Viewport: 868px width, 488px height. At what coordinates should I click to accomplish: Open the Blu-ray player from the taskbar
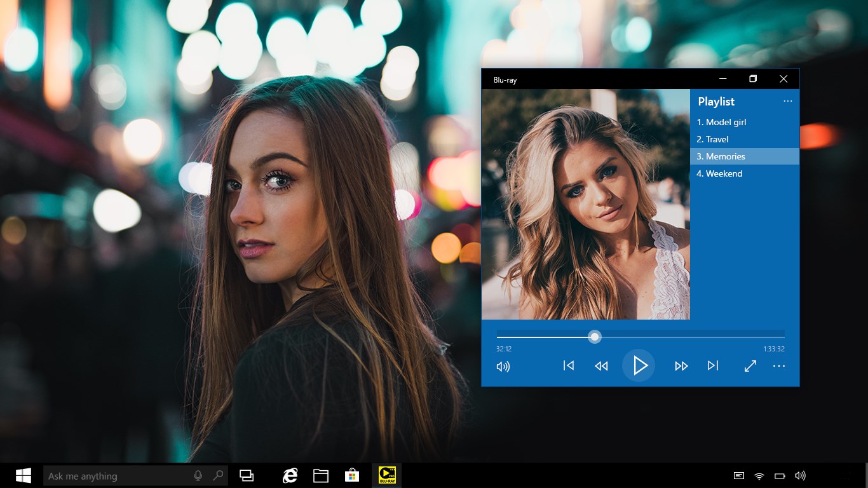tap(386, 475)
